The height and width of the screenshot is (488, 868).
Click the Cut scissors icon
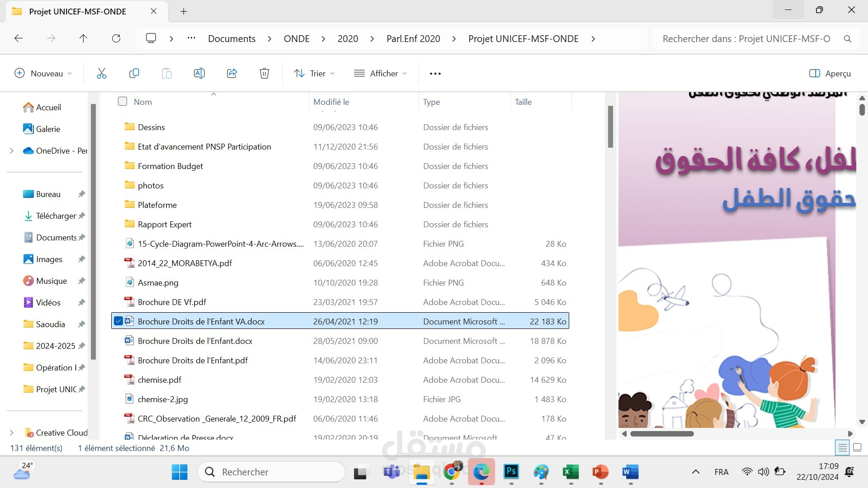point(102,73)
